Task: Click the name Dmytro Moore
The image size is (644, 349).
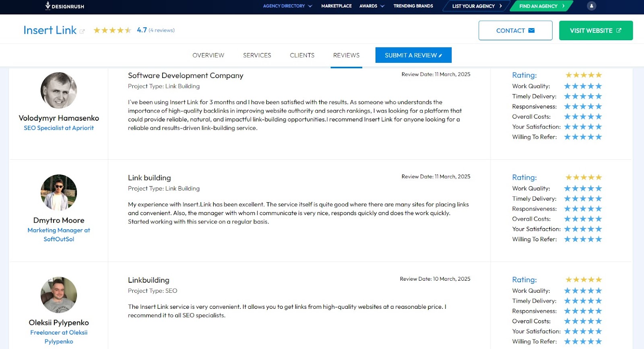Action: pyautogui.click(x=59, y=220)
